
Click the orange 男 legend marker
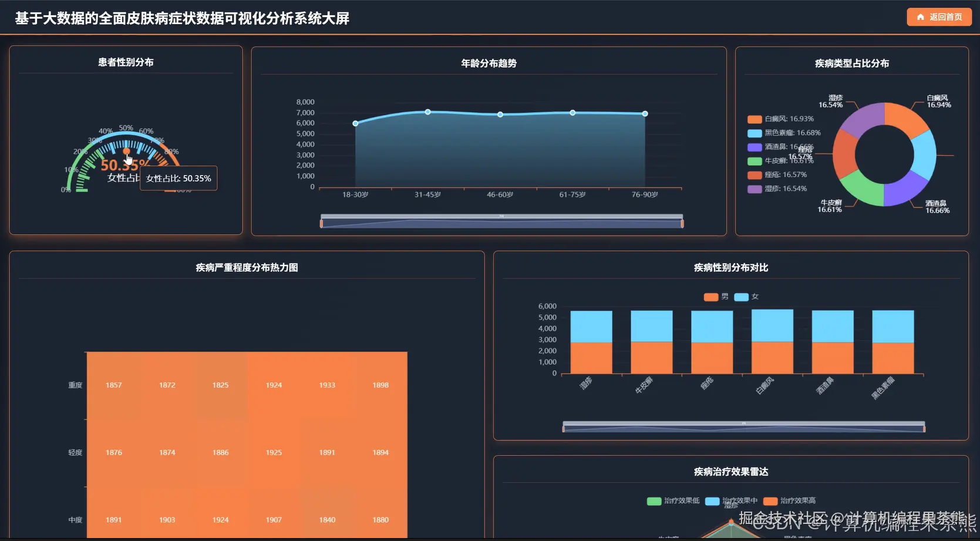coord(710,297)
